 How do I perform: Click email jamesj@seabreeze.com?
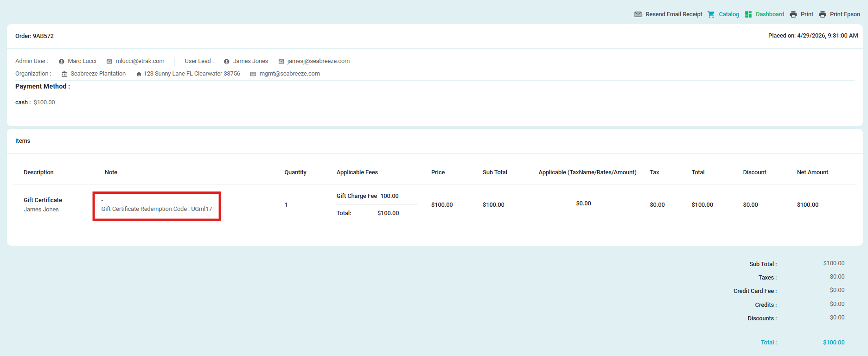tap(319, 61)
